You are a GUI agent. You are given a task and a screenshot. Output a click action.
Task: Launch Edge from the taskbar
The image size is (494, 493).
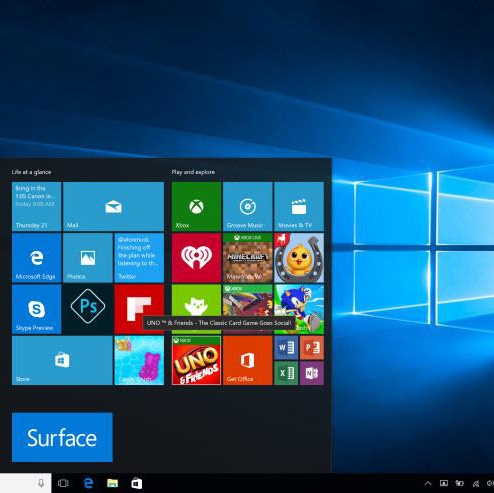point(88,483)
